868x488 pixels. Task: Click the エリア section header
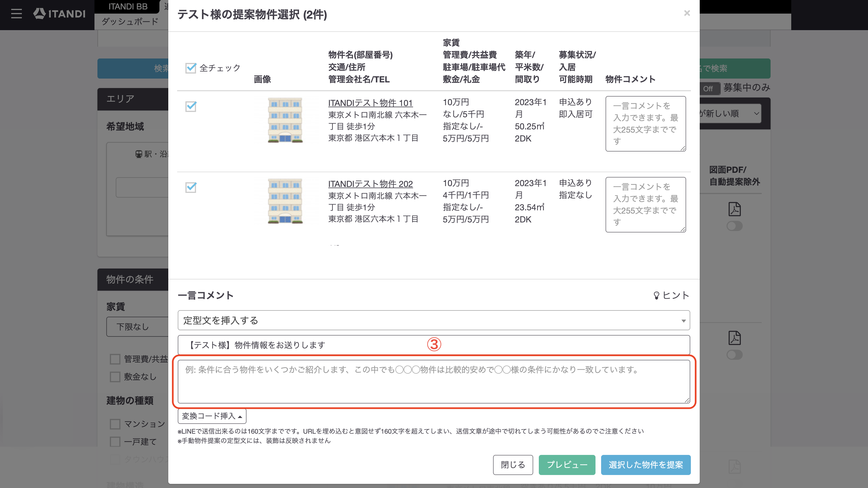pos(133,99)
